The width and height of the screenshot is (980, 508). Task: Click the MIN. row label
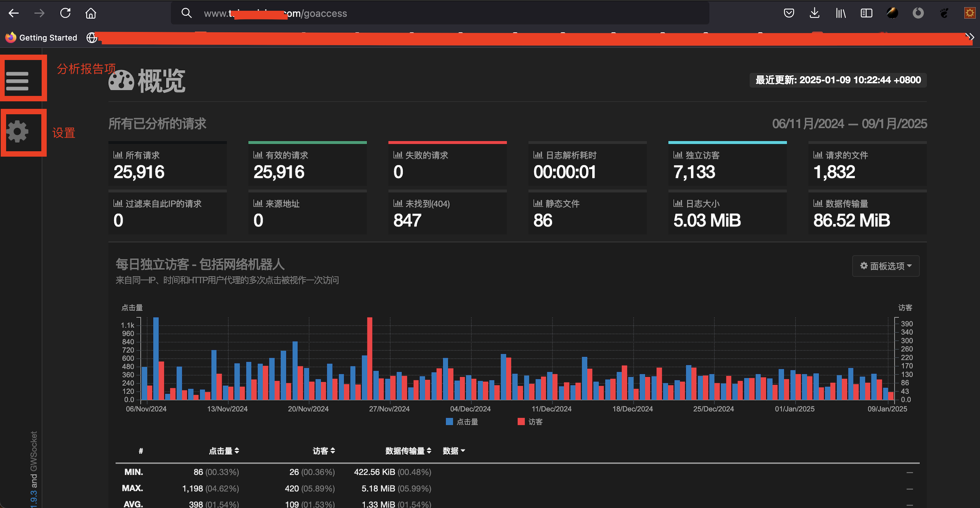pos(134,472)
